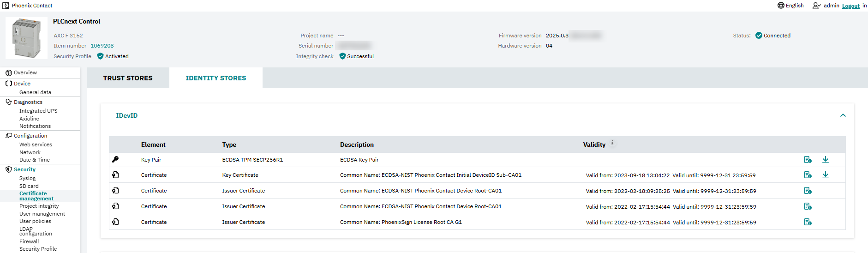Click the Type column header
The image size is (868, 253).
(229, 145)
